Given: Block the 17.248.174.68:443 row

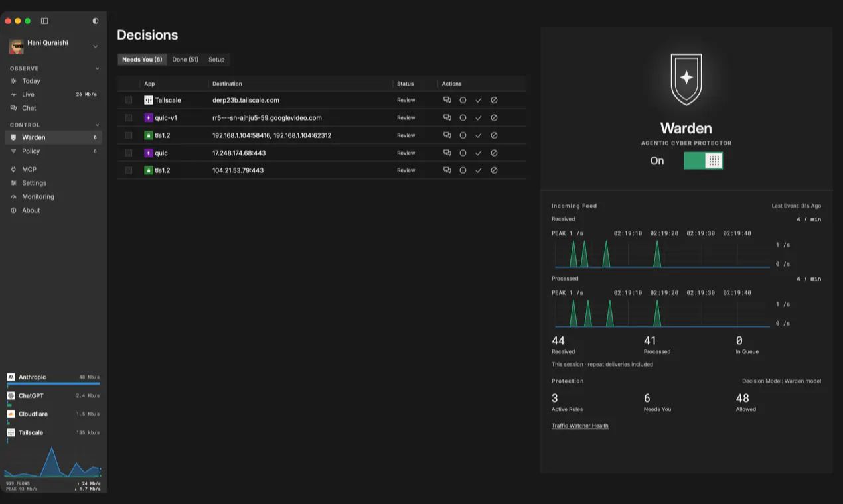Looking at the screenshot, I should coord(494,153).
